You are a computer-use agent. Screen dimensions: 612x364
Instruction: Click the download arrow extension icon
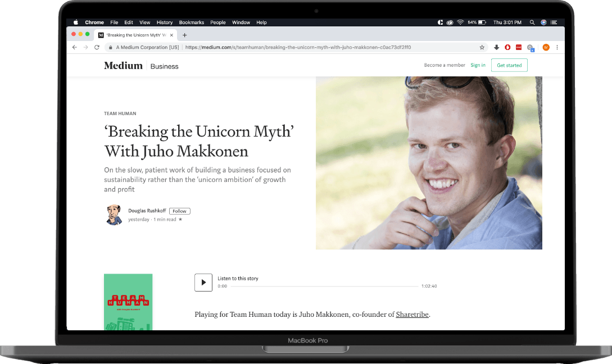496,48
